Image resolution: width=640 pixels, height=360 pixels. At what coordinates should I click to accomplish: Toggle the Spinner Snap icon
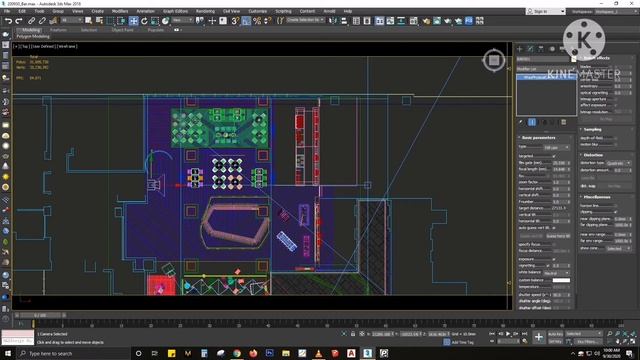267,20
